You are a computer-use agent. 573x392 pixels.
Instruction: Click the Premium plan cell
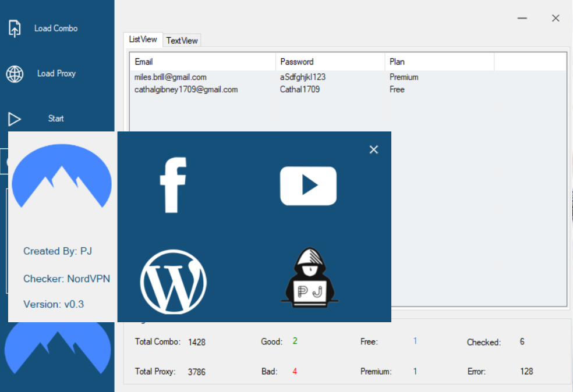pyautogui.click(x=404, y=77)
